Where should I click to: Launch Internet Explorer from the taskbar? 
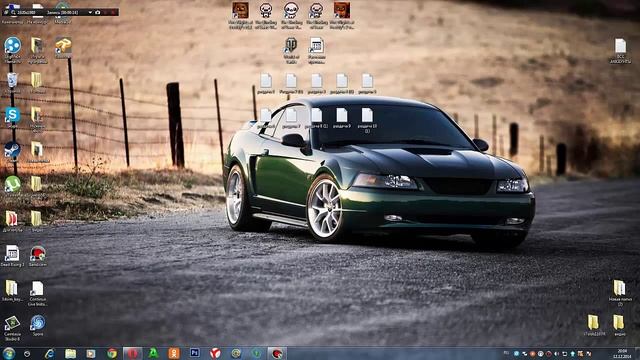(x=49, y=353)
